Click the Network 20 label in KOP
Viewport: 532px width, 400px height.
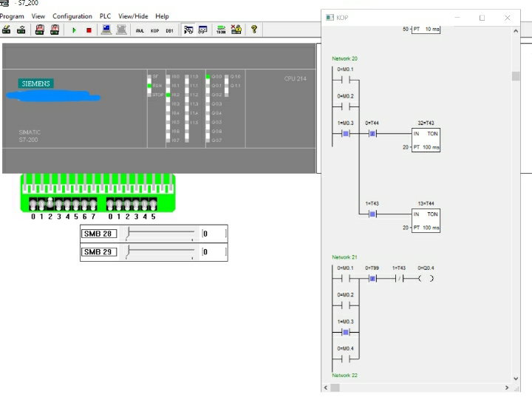(344, 58)
